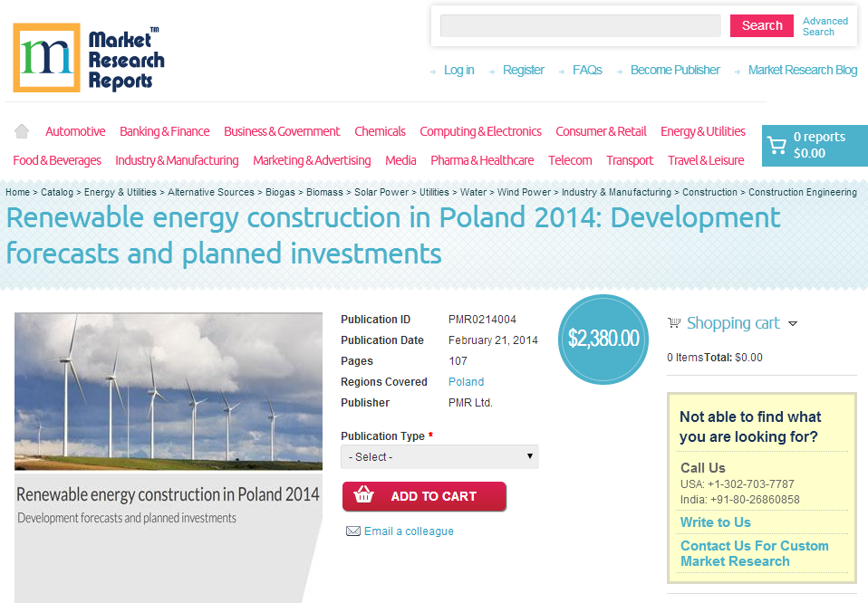Click the India phone number +91-80-26860858

tap(755, 500)
